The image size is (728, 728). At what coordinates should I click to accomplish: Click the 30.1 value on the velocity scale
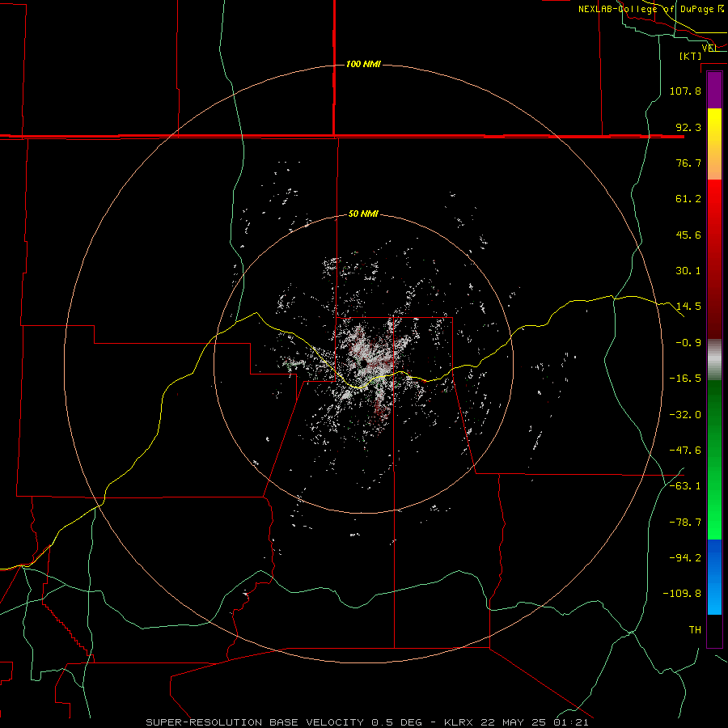688,271
